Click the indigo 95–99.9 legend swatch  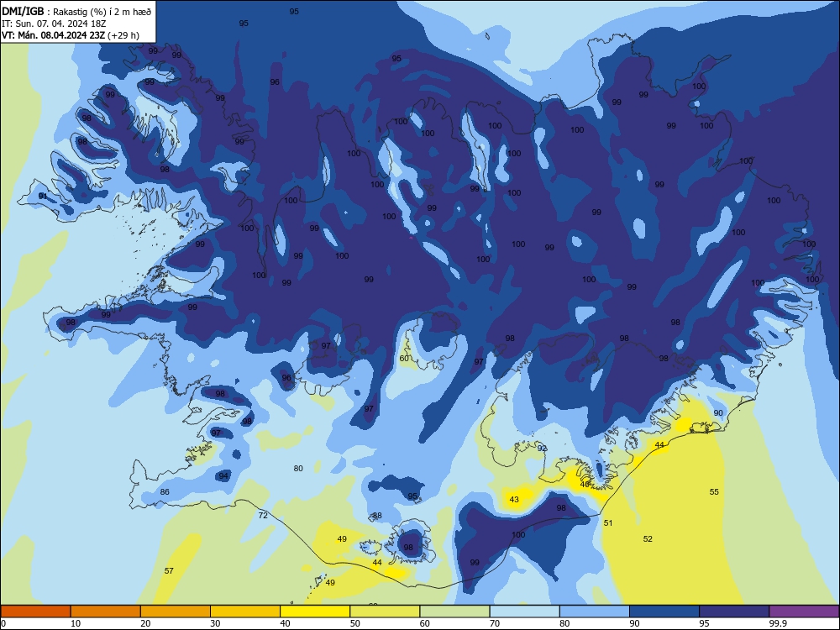coord(734,612)
